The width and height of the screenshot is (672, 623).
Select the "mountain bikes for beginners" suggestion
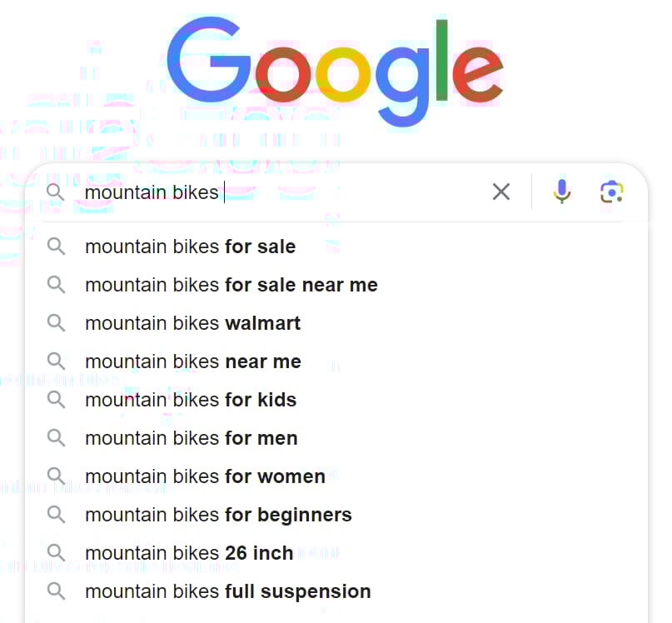point(217,515)
